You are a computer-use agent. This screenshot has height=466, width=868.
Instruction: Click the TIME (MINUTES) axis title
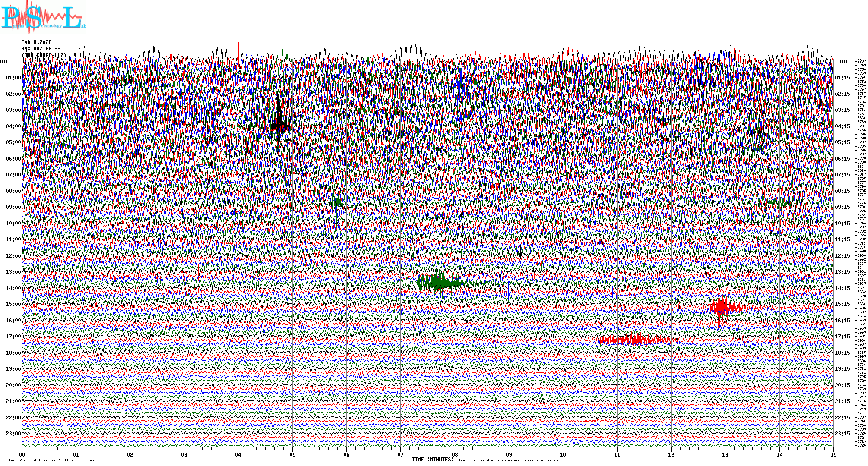click(x=433, y=460)
